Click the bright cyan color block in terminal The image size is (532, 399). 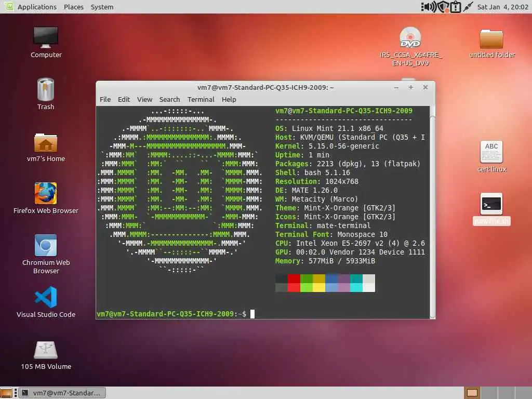point(356,287)
